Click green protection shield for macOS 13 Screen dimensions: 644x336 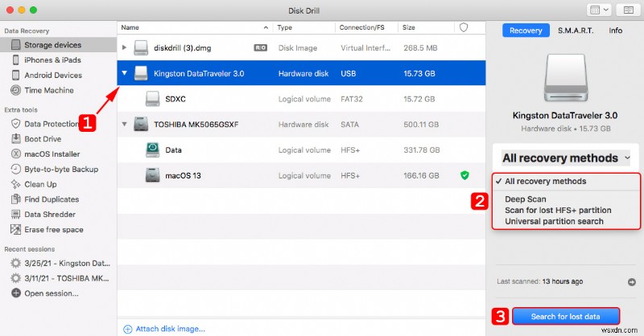[464, 175]
